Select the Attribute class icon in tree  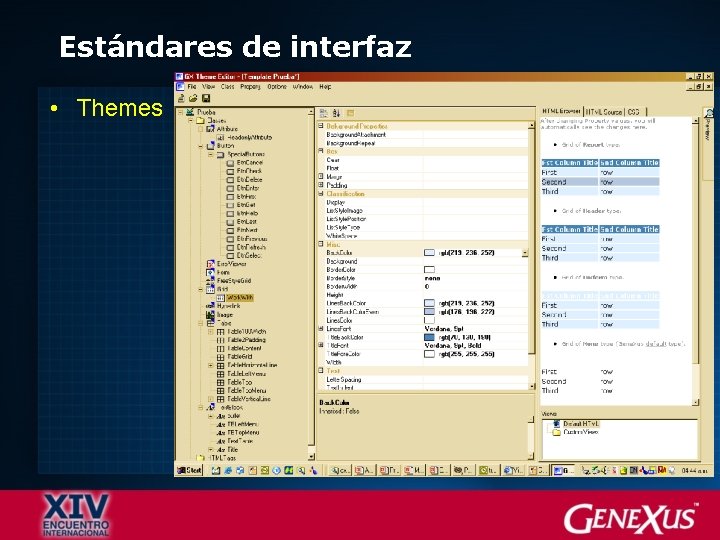[x=210, y=129]
